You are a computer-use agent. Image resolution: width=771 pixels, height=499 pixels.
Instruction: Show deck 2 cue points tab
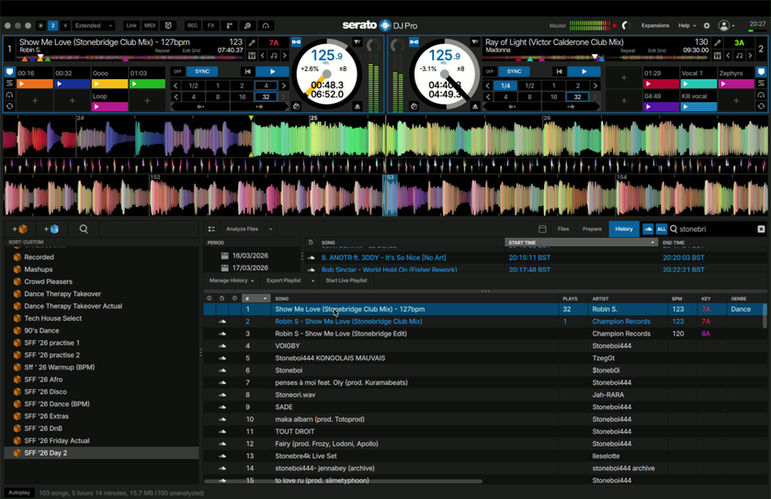coord(761,72)
